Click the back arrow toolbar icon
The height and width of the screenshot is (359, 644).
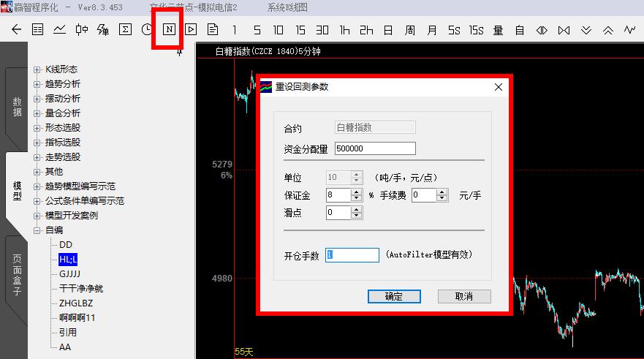tap(17, 30)
